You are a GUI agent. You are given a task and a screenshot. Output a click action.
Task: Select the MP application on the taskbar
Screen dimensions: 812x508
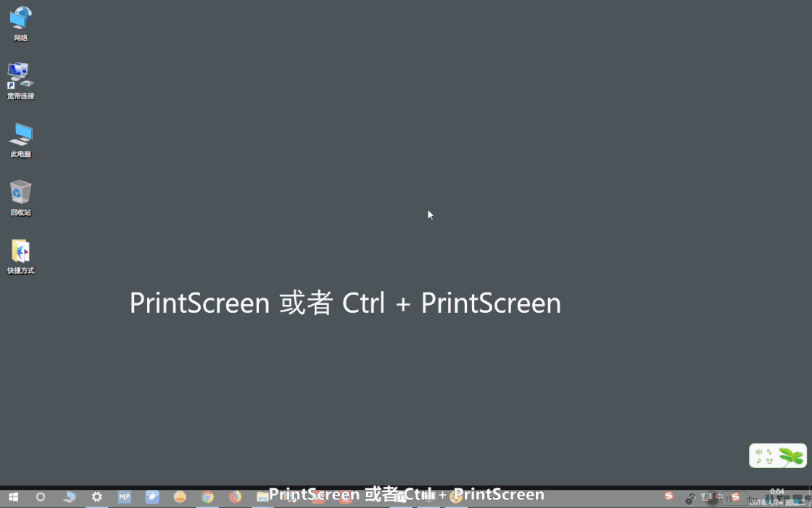click(x=125, y=497)
